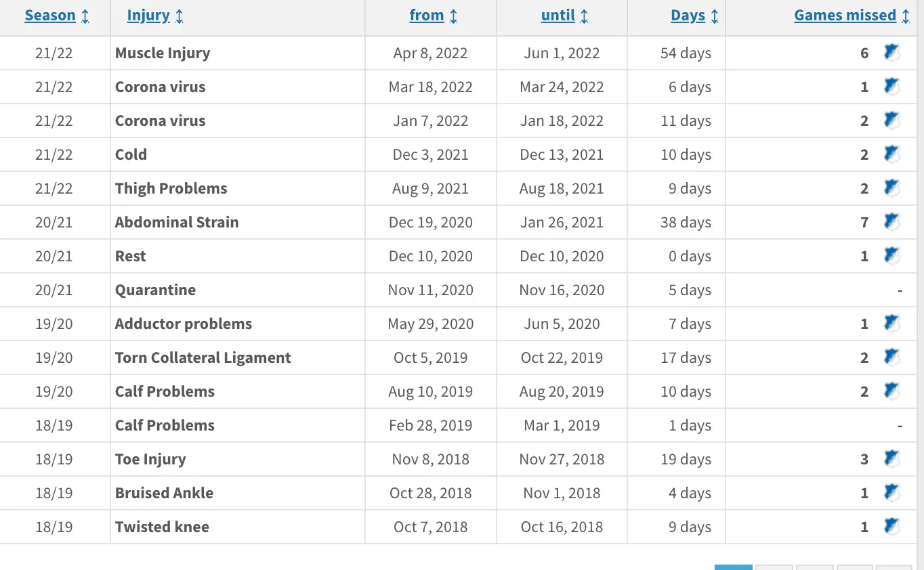Select the club crest in the Rest row
The image size is (924, 570).
(891, 256)
